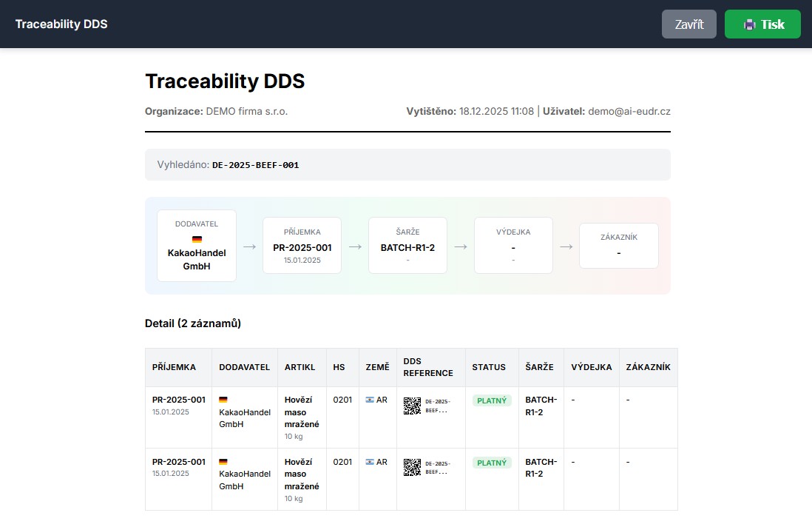Close the view with the Zavřít button

tap(688, 24)
